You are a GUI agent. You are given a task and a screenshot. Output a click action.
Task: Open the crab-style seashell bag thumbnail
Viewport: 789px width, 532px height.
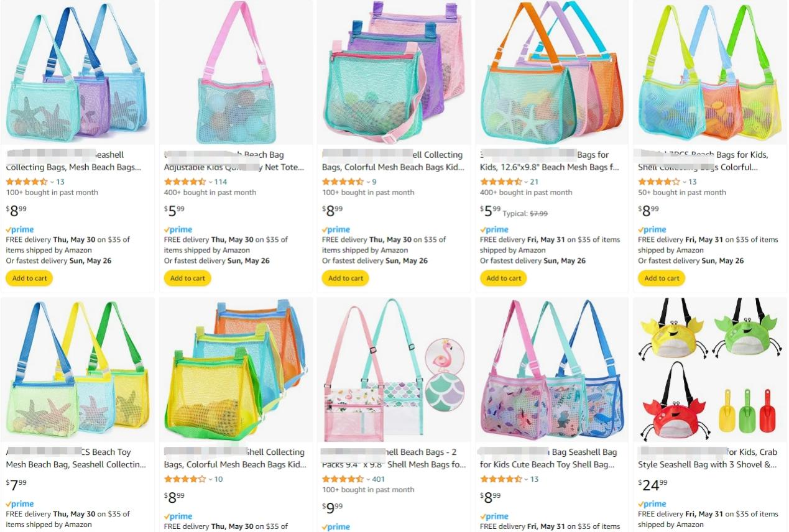click(709, 370)
